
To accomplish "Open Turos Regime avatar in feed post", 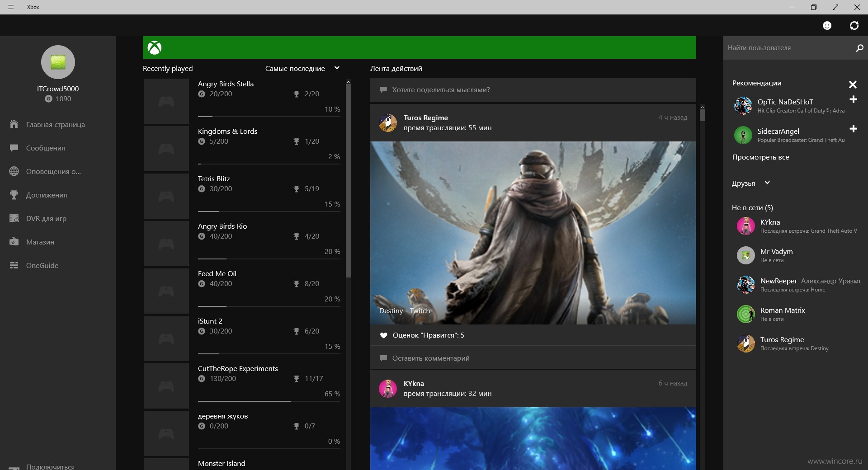I will (388, 123).
